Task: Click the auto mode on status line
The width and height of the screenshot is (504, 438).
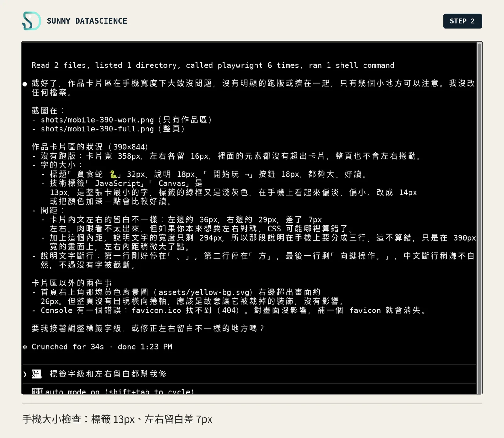Action: pos(113,391)
